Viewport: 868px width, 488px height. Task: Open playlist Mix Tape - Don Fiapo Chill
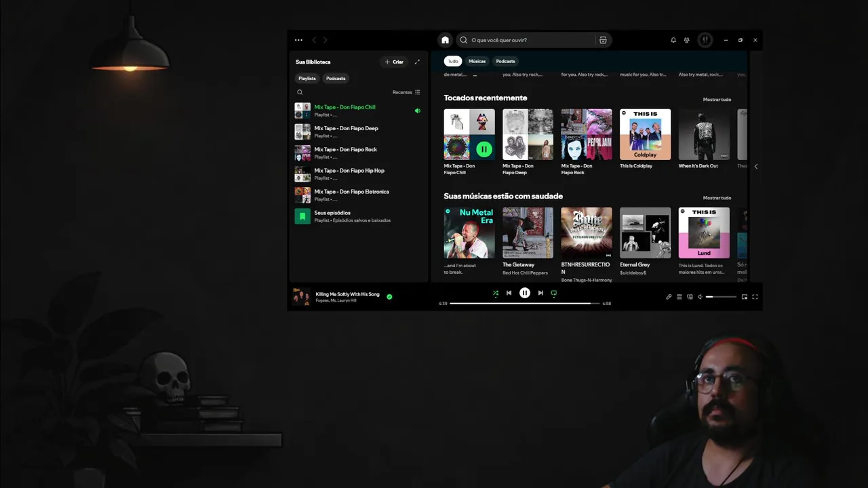[357, 110]
